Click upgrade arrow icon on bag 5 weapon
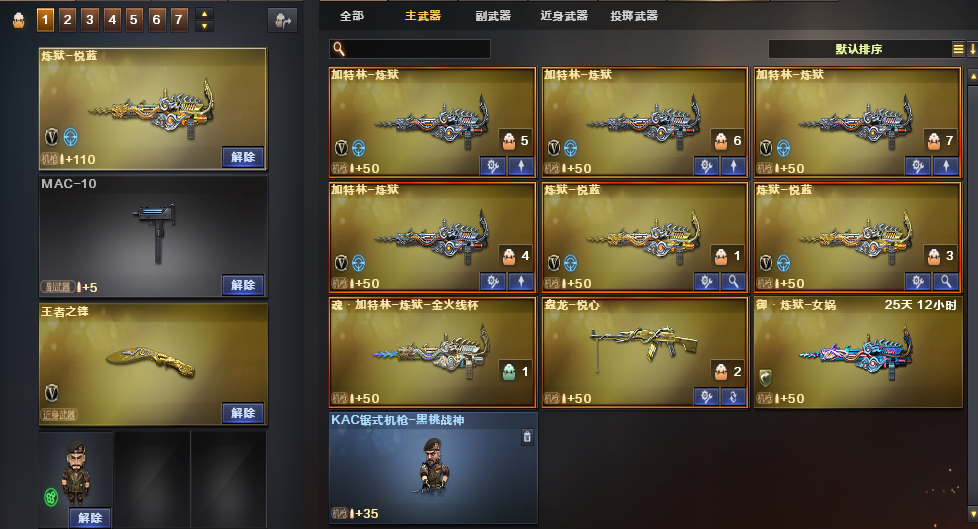The image size is (978, 529). click(x=521, y=166)
